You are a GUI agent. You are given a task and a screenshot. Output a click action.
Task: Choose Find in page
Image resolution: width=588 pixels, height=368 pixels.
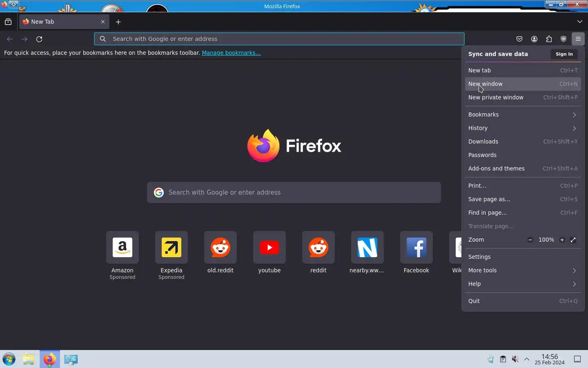pos(523,213)
